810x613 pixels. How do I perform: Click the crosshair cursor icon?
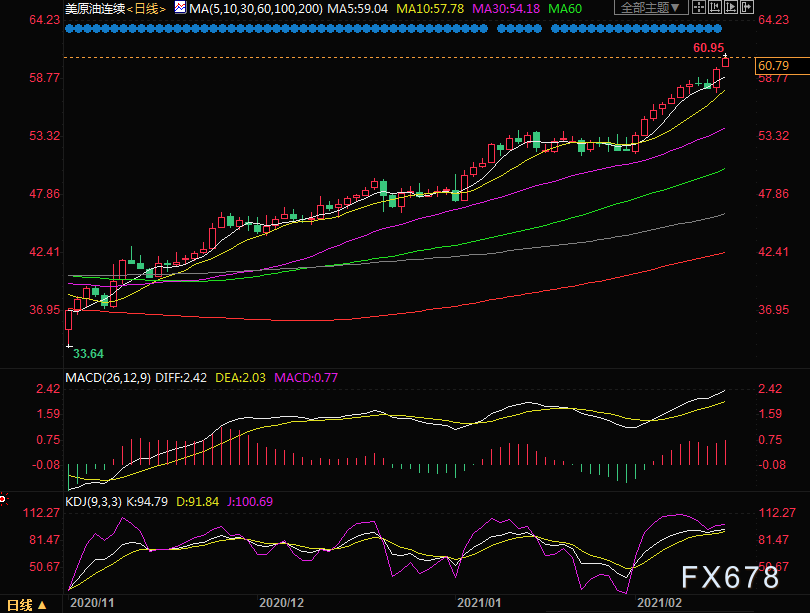(698, 7)
